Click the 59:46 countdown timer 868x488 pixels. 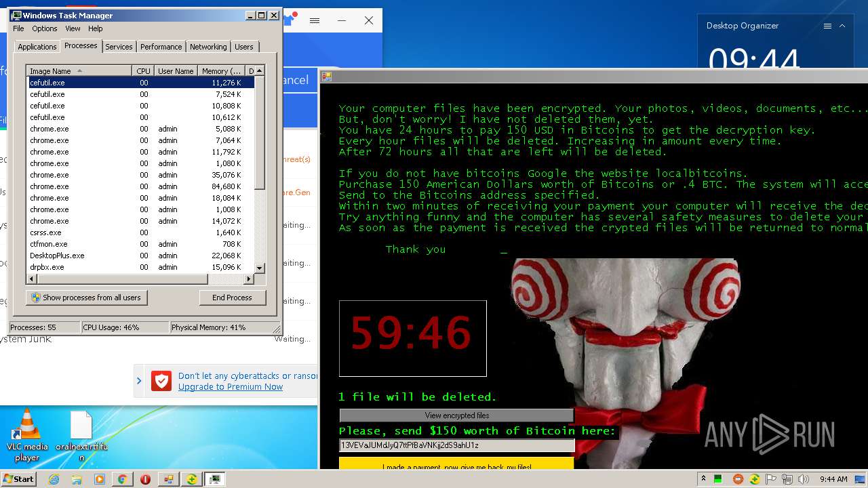[412, 338]
